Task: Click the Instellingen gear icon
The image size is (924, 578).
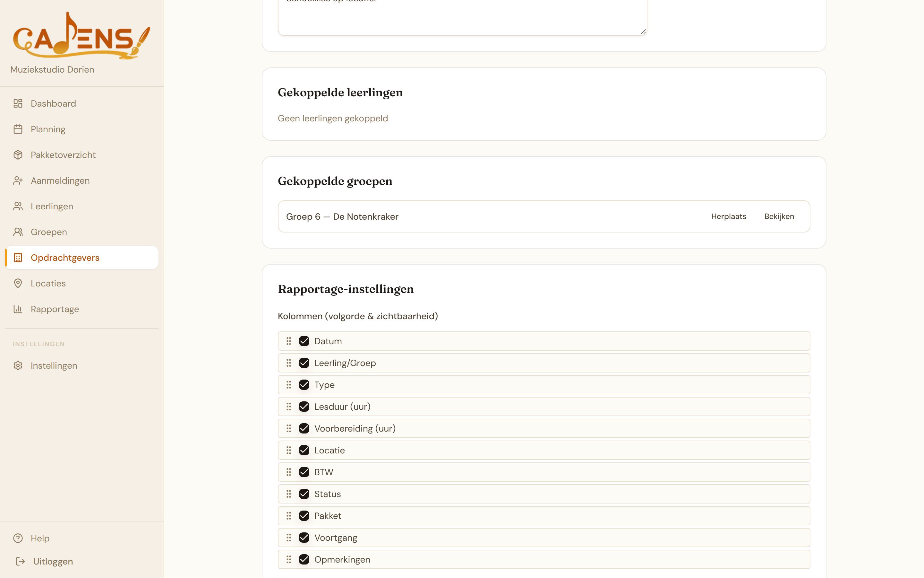Action: pos(18,365)
